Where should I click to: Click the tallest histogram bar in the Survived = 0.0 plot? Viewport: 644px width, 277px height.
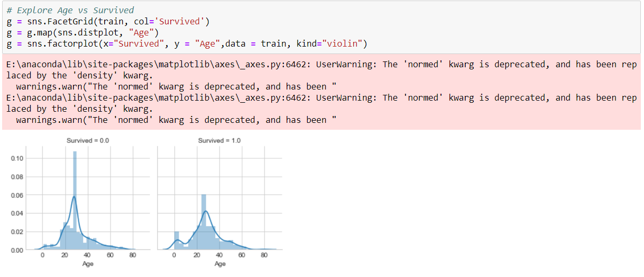coord(75,200)
